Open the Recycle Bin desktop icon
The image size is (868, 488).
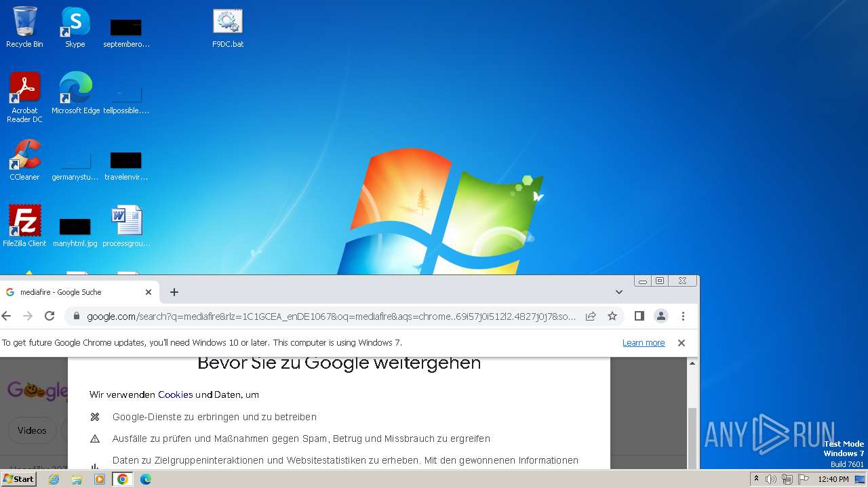tap(24, 27)
